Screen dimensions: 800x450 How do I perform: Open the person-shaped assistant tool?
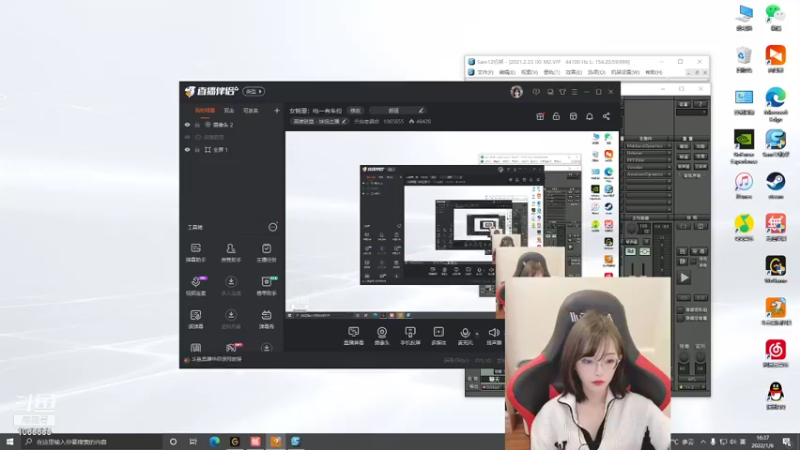pyautogui.click(x=231, y=253)
